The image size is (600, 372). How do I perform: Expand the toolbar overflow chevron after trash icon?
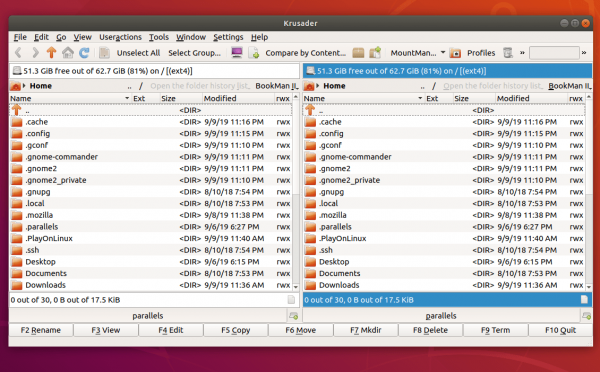coord(522,53)
